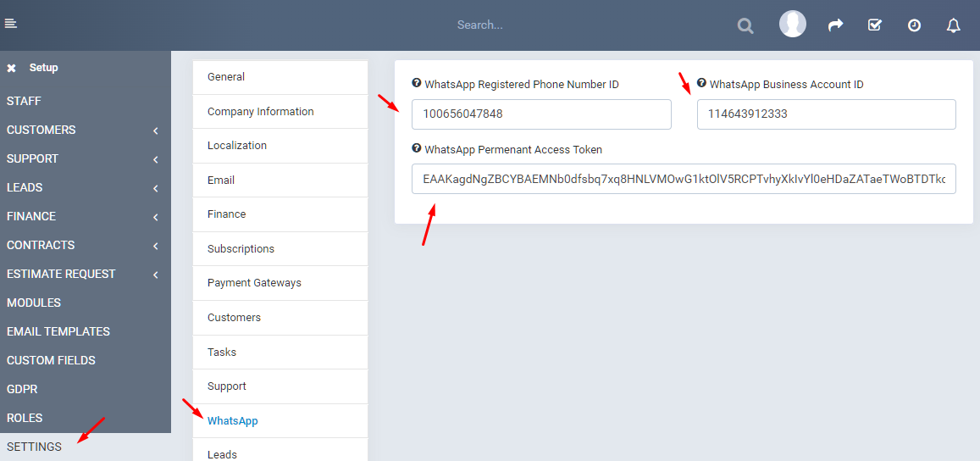Viewport: 980px width, 461px height.
Task: Click the search magnifier icon
Action: pos(745,25)
